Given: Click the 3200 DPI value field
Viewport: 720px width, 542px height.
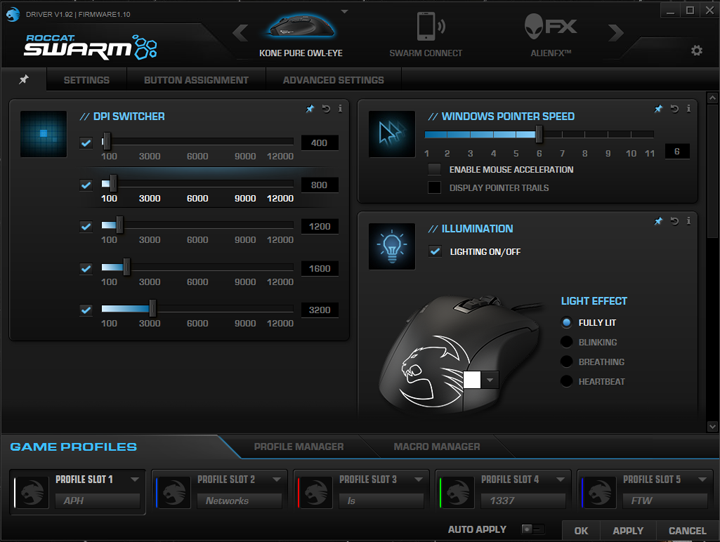Looking at the screenshot, I should [319, 310].
